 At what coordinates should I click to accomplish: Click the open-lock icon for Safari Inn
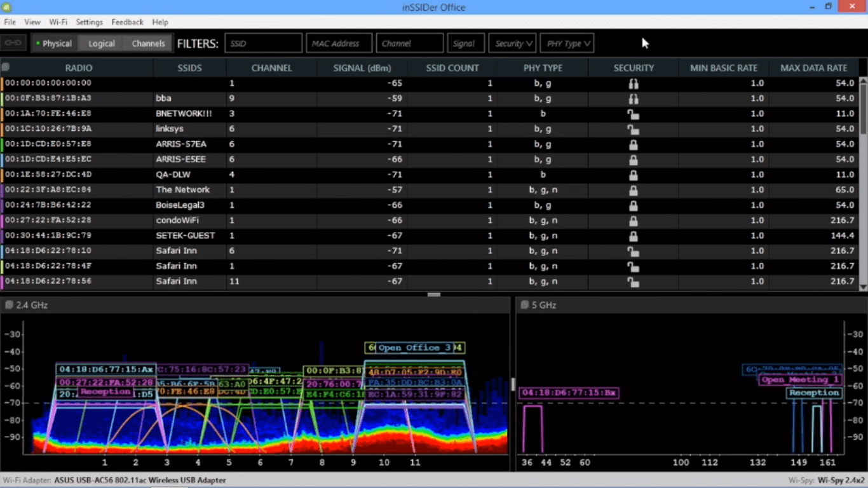tap(633, 250)
